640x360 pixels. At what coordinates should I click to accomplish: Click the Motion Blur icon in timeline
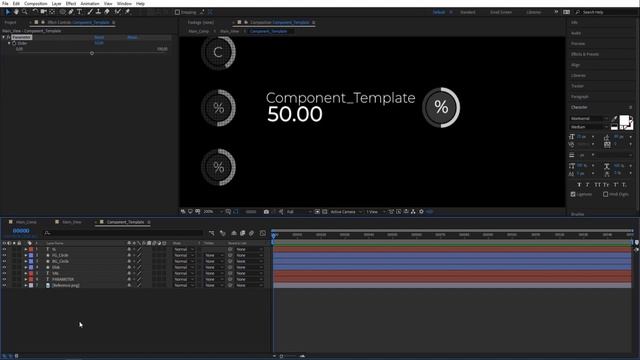251,233
